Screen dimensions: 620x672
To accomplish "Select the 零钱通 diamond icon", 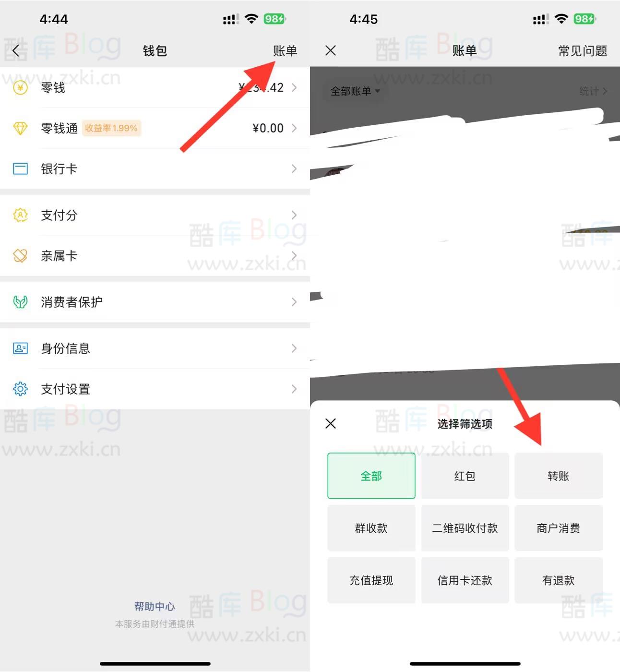I will [20, 128].
